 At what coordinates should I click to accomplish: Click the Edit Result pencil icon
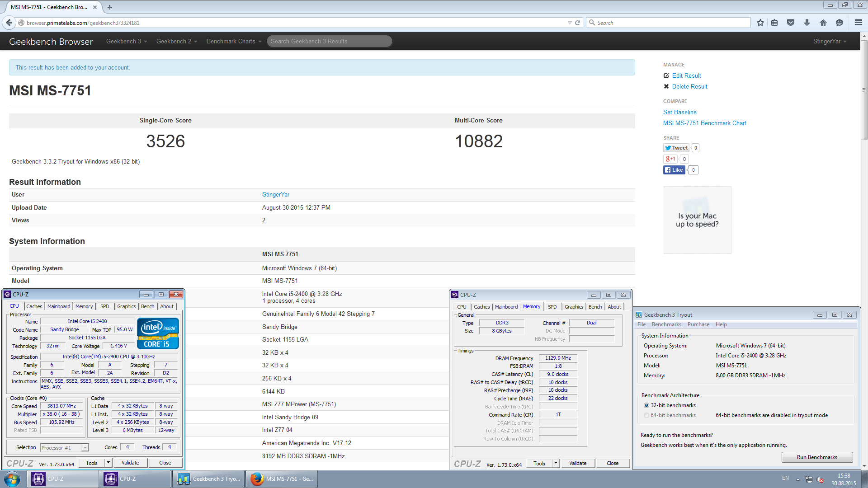click(x=666, y=75)
